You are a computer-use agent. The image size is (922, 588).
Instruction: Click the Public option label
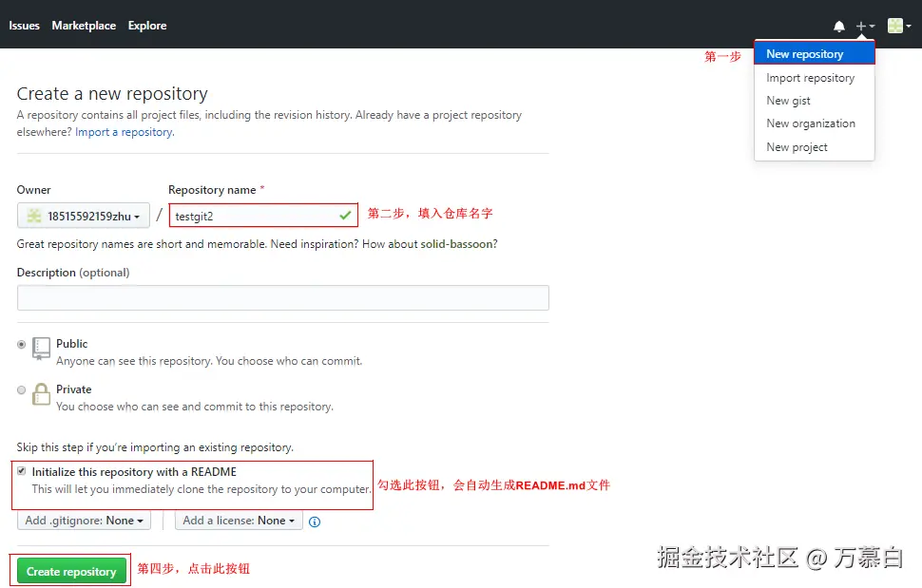coord(71,344)
